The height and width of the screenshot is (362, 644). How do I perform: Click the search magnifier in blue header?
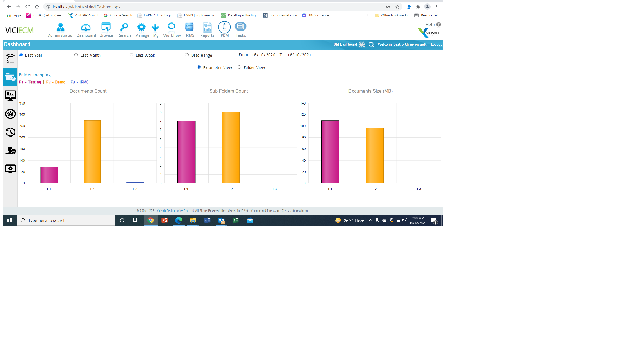(371, 45)
